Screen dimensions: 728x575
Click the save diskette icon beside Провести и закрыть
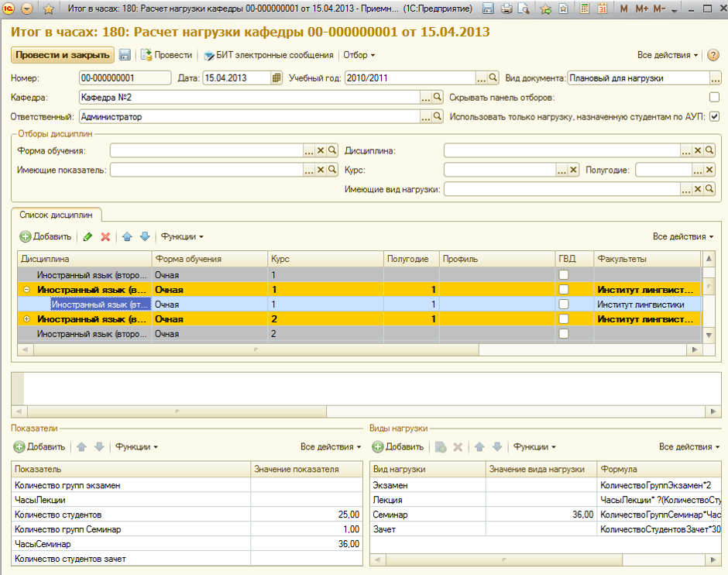pyautogui.click(x=125, y=55)
